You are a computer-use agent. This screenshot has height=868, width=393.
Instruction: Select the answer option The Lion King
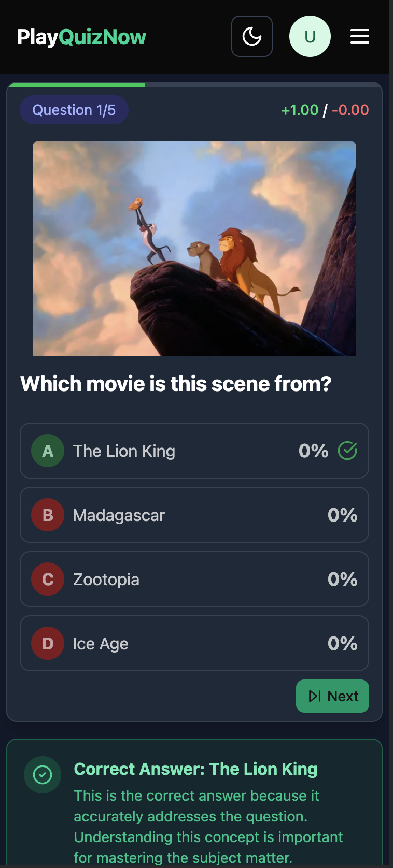[194, 451]
